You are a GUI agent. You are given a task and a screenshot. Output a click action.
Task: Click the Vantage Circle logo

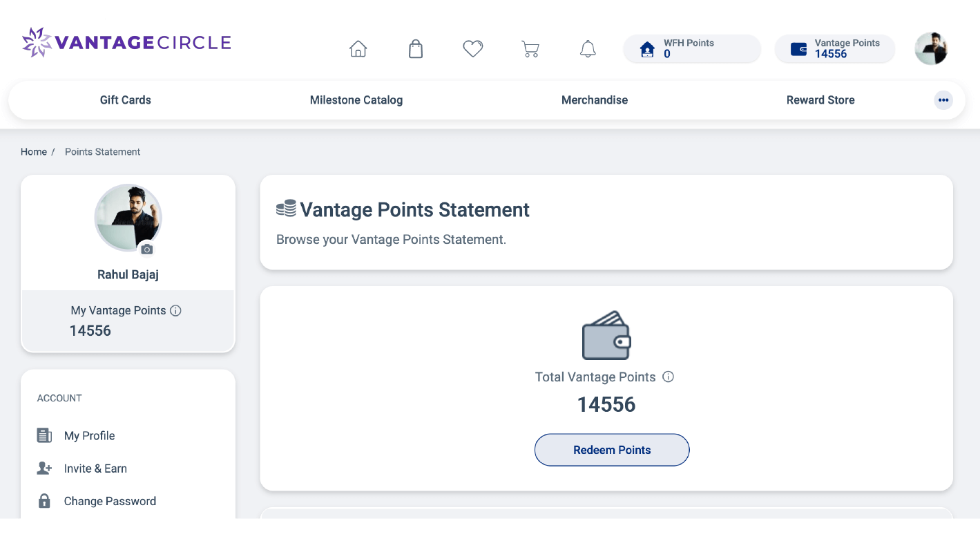[x=126, y=42]
